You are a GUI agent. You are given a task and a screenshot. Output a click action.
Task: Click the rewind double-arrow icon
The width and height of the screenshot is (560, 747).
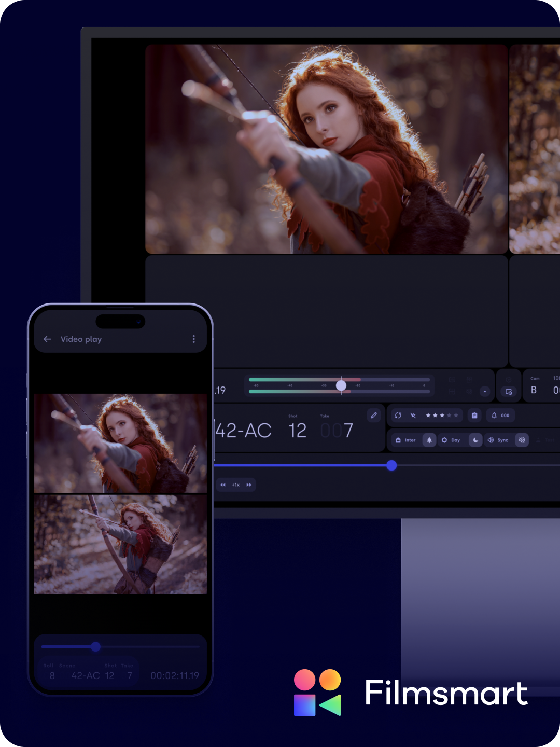click(223, 485)
